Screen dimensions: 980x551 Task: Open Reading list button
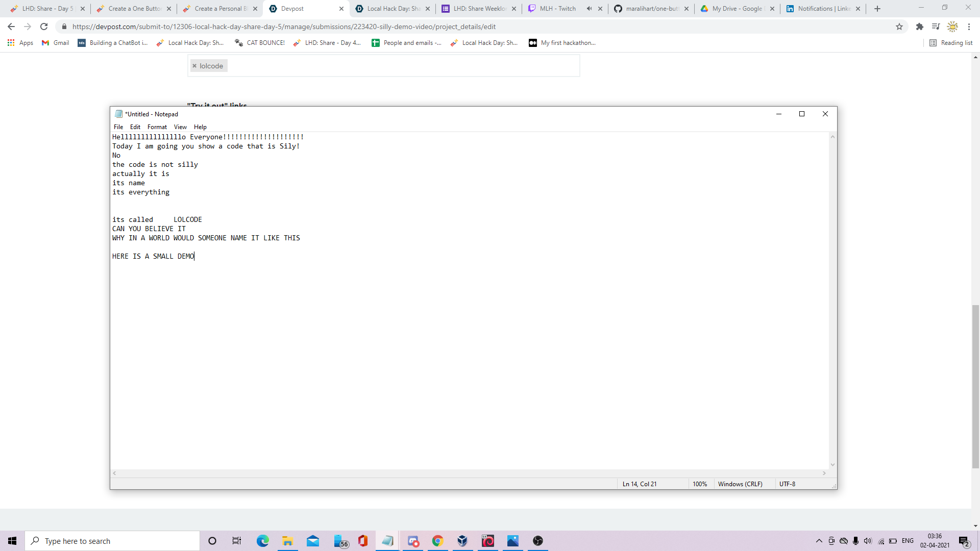click(951, 43)
